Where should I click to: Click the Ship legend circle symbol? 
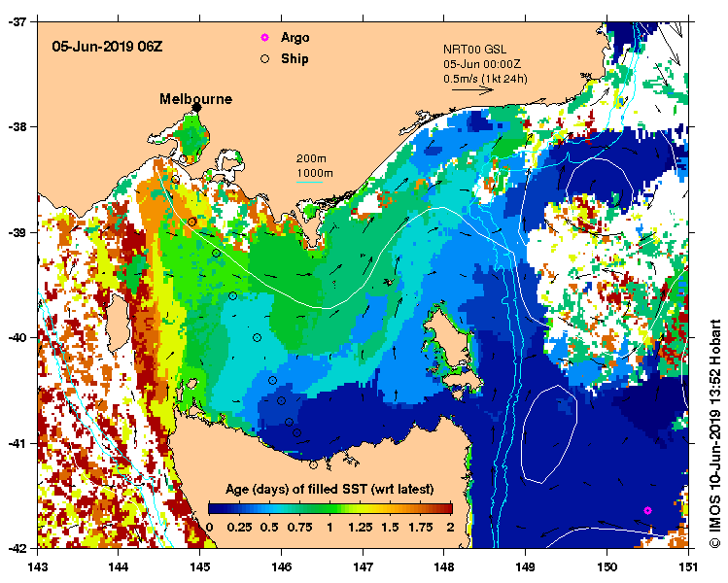click(264, 59)
